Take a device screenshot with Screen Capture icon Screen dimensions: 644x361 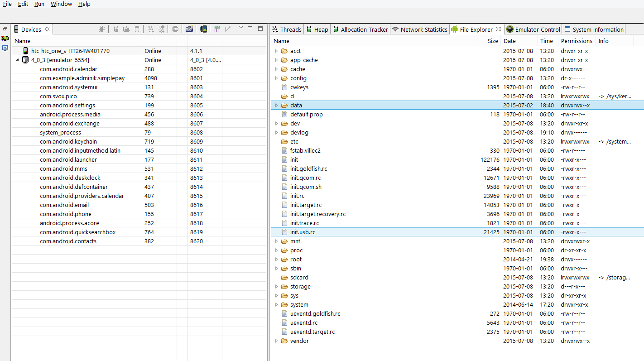pos(189,29)
